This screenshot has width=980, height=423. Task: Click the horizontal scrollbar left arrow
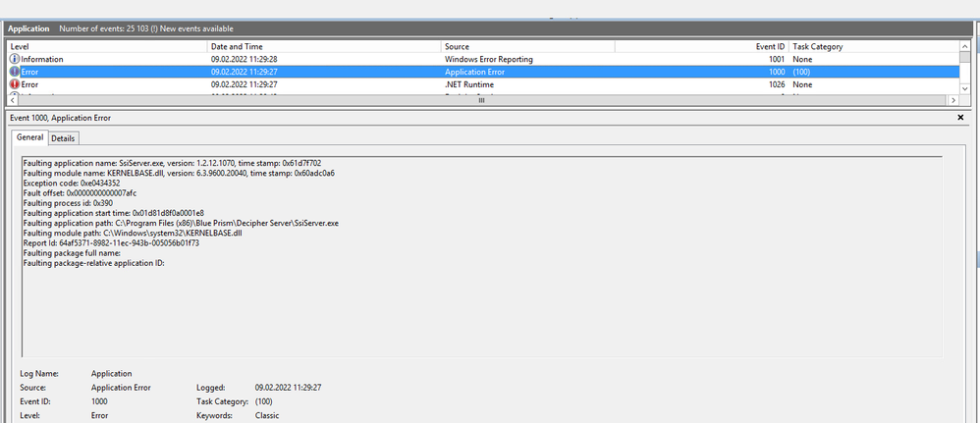click(x=13, y=100)
